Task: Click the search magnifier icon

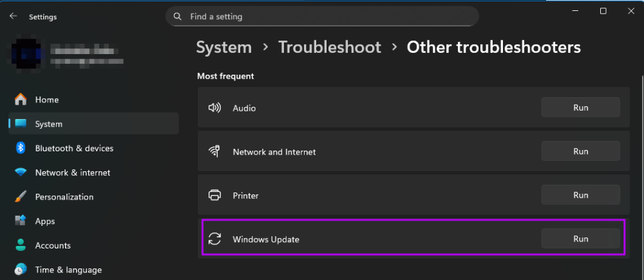Action: pos(178,17)
